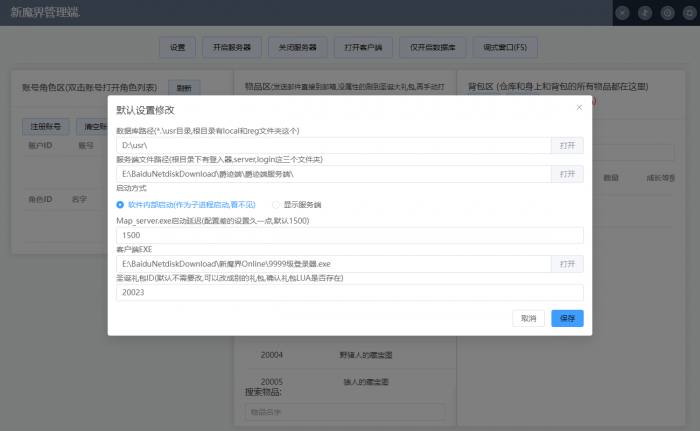
Task: Click the 关闭服务器 toolbar button
Action: 297,47
